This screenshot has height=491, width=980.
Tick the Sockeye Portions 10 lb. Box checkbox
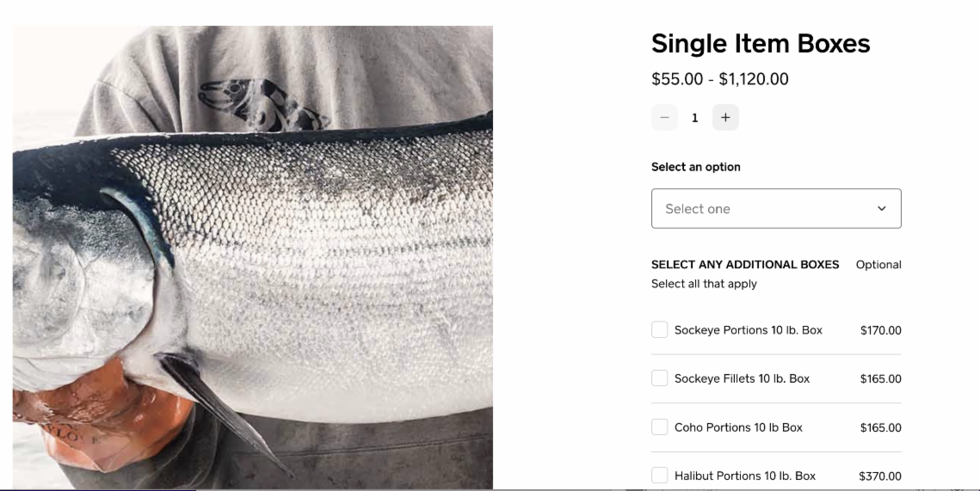click(x=660, y=330)
